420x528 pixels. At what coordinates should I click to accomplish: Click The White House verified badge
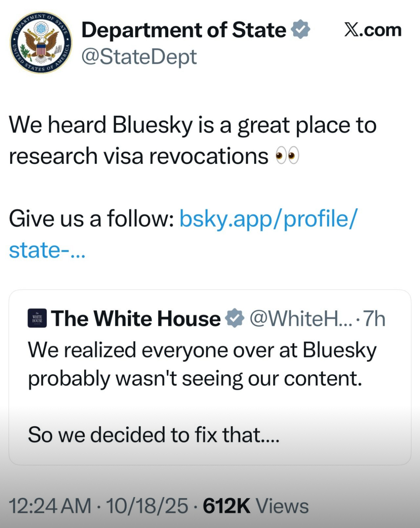235,318
